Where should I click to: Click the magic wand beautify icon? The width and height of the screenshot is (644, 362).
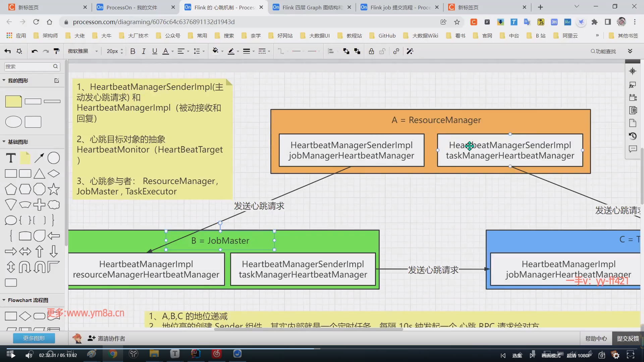(x=410, y=51)
